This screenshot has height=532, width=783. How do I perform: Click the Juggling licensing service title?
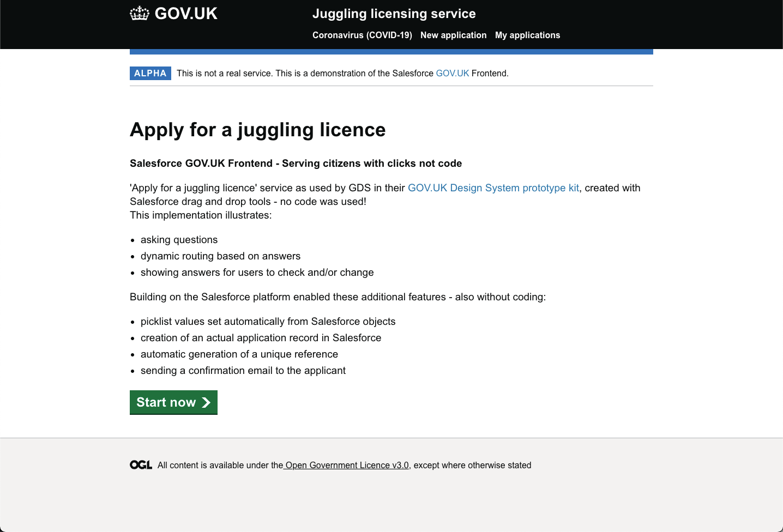point(394,14)
